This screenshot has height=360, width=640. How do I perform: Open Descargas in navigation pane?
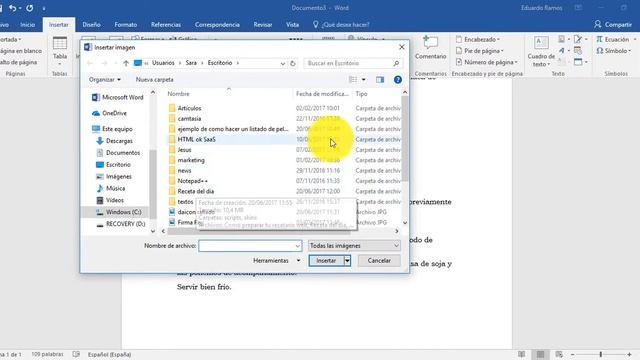tap(114, 141)
